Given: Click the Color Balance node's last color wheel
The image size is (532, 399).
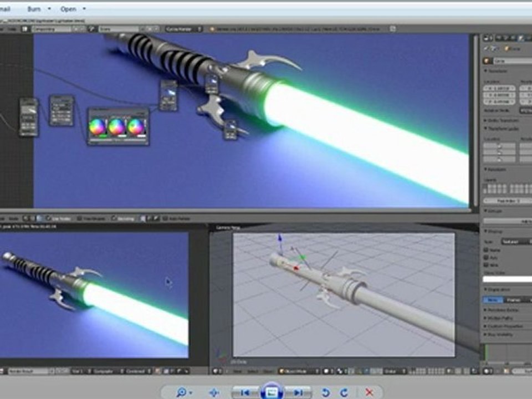Looking at the screenshot, I should pos(136,126).
